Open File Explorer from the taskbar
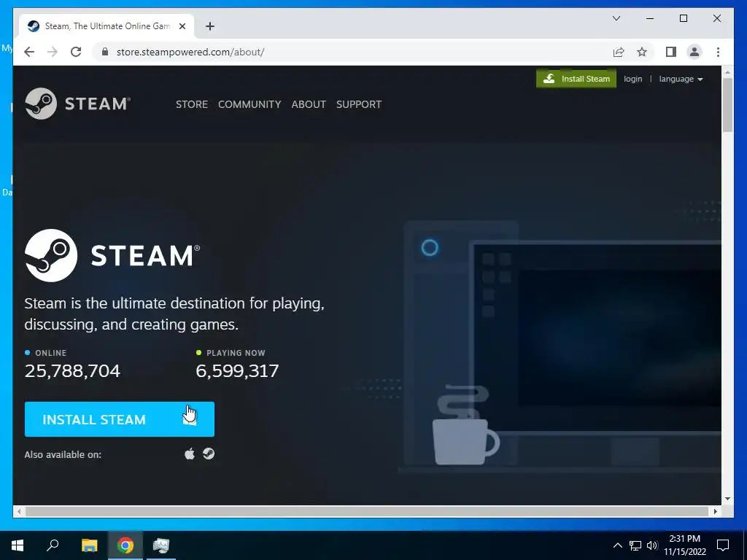747x560 pixels. [89, 545]
